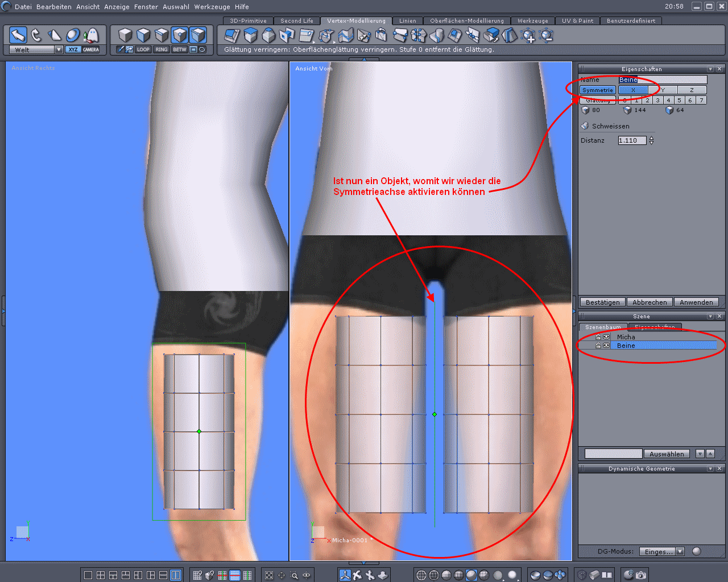Click the blue zigzag surface tool icon
Screen dimensions: 728x582
click(346, 35)
